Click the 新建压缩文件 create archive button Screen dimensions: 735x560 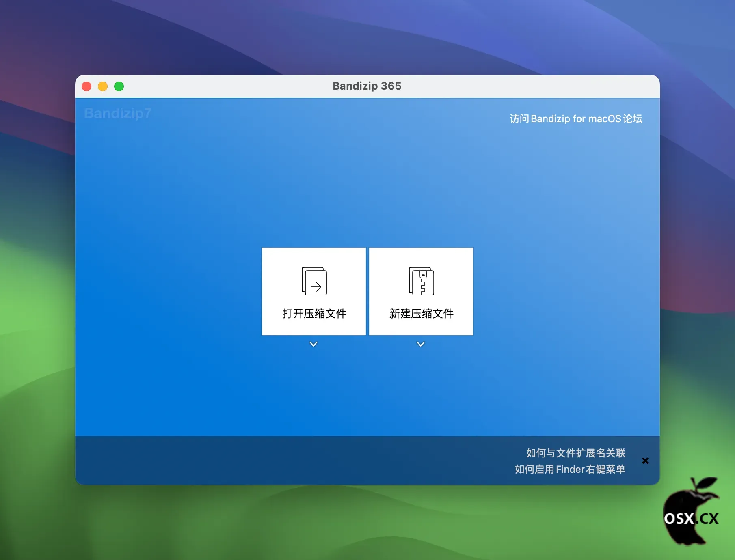pos(421,291)
